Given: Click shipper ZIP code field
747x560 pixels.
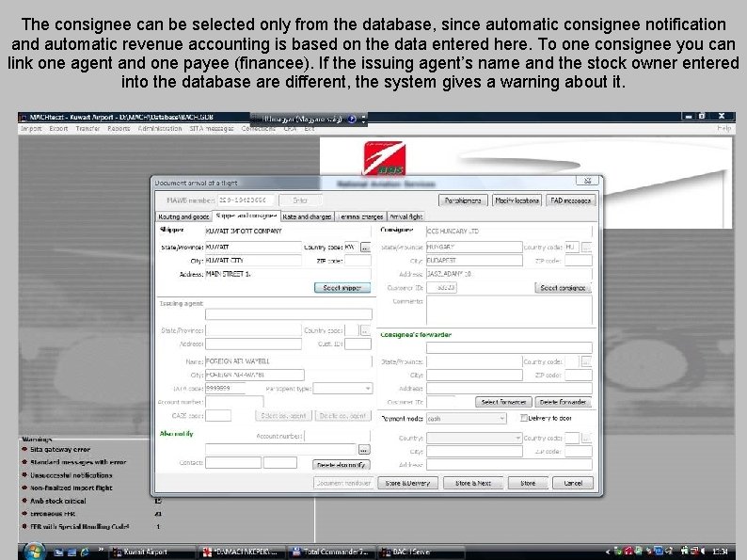Looking at the screenshot, I should pyautogui.click(x=358, y=261).
